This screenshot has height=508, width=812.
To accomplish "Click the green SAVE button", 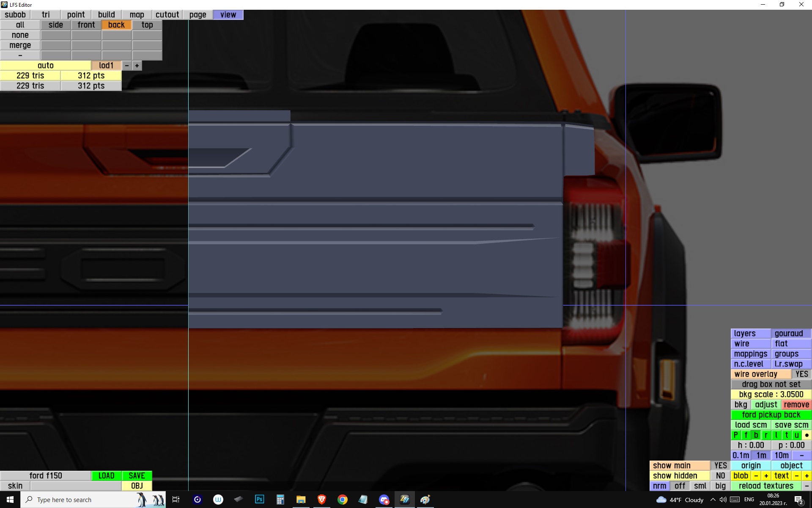I will point(137,476).
